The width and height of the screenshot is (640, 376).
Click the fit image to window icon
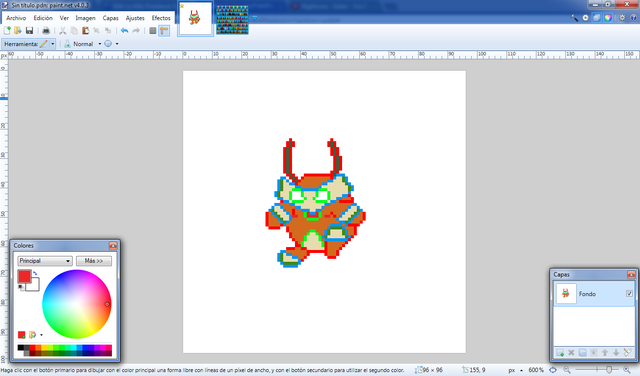553,370
